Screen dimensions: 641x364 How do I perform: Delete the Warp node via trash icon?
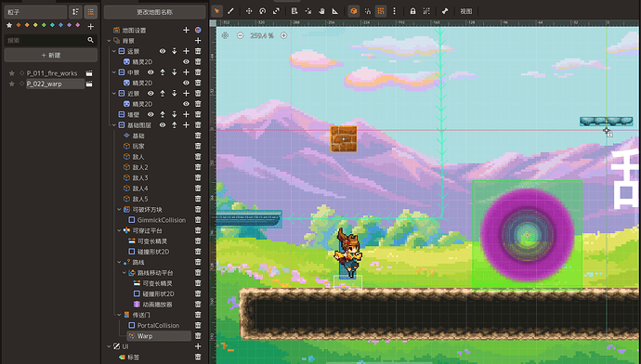pyautogui.click(x=198, y=336)
